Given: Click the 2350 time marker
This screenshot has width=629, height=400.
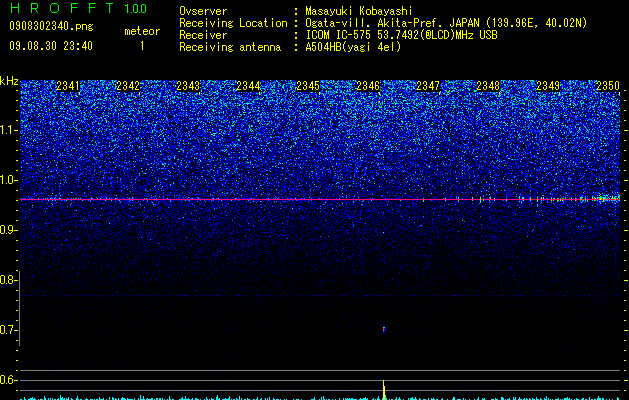Looking at the screenshot, I should pyautogui.click(x=608, y=86).
